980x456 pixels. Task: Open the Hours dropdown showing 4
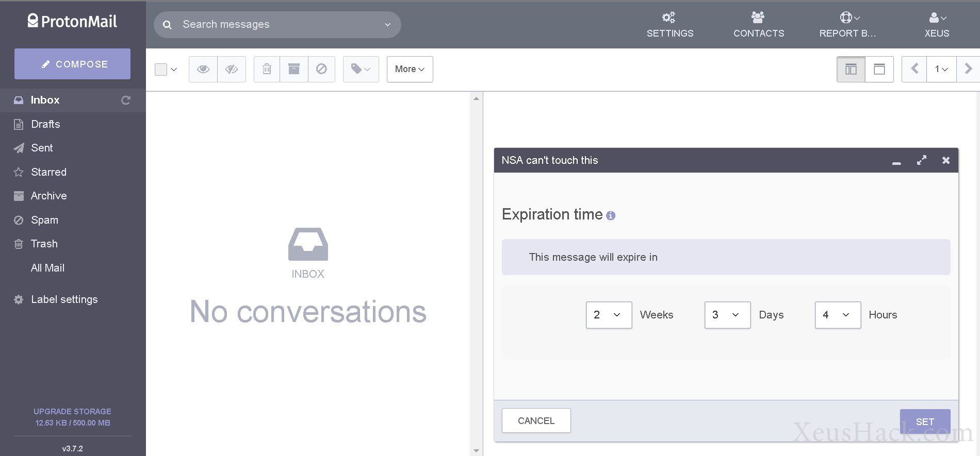tap(838, 315)
